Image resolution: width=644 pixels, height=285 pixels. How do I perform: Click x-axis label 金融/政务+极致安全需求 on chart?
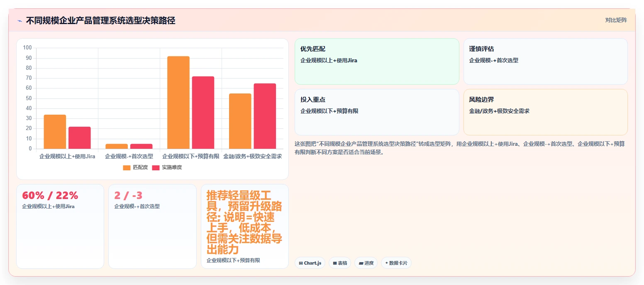(253, 157)
